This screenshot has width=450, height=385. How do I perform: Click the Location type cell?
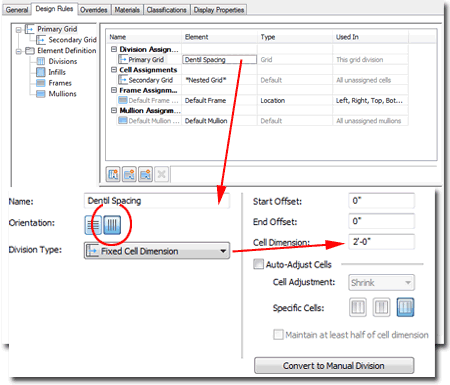click(295, 100)
